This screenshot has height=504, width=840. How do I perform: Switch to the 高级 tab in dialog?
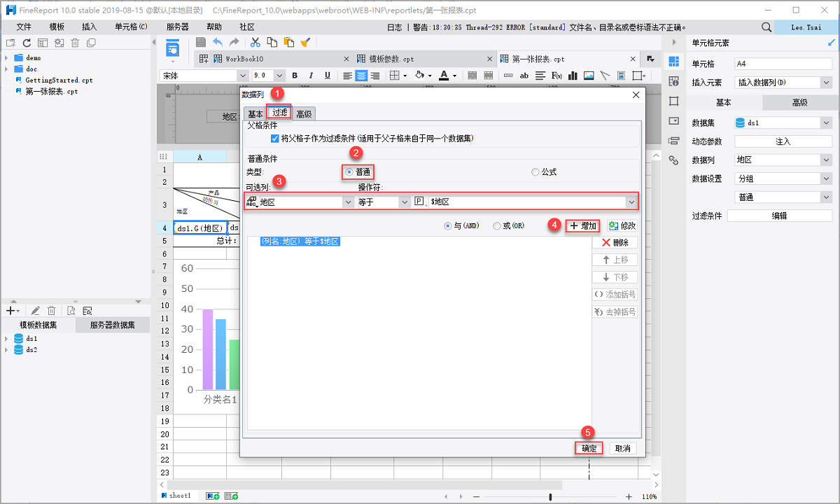[x=304, y=114]
